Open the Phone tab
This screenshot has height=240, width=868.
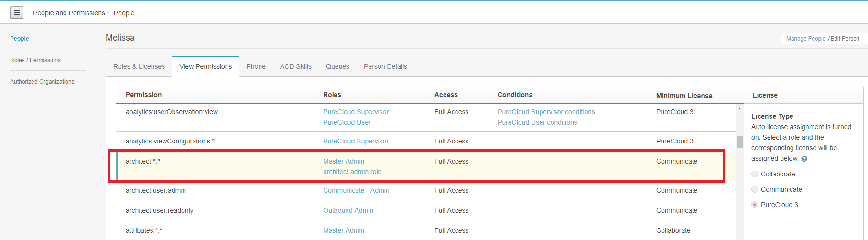tap(256, 66)
